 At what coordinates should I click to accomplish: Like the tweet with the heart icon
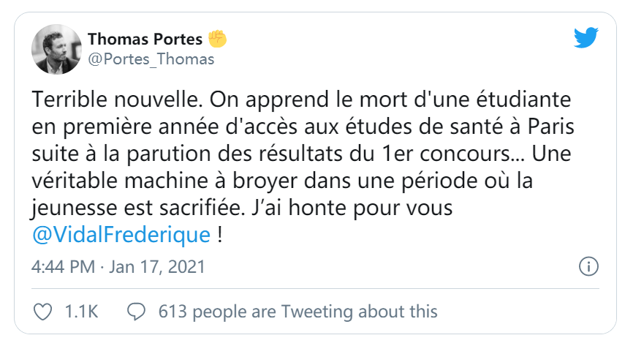44,312
